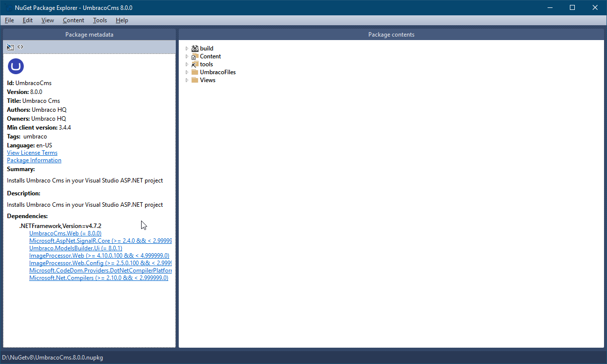This screenshot has height=364, width=607.
Task: Click the ".NETFramework,Version=v4.7.2" dependency group
Action: point(60,226)
